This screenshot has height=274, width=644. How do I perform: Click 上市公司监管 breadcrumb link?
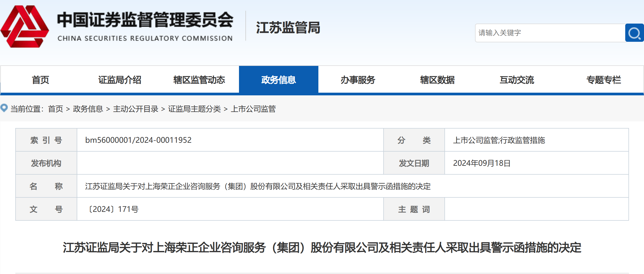coord(253,109)
